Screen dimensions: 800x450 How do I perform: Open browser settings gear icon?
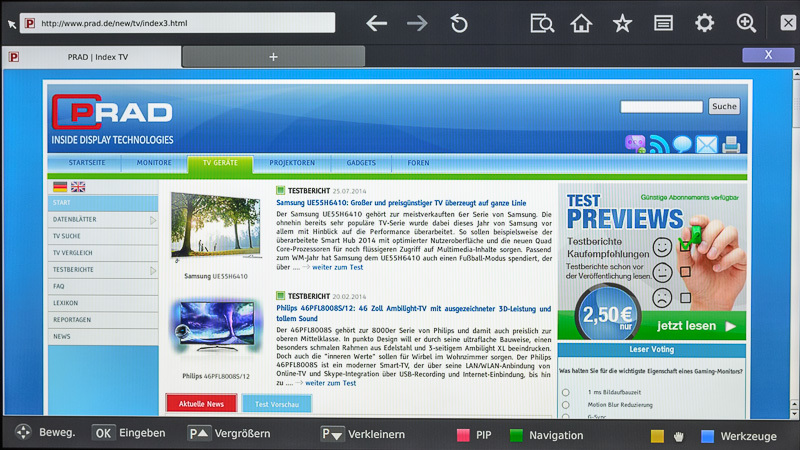(x=705, y=23)
